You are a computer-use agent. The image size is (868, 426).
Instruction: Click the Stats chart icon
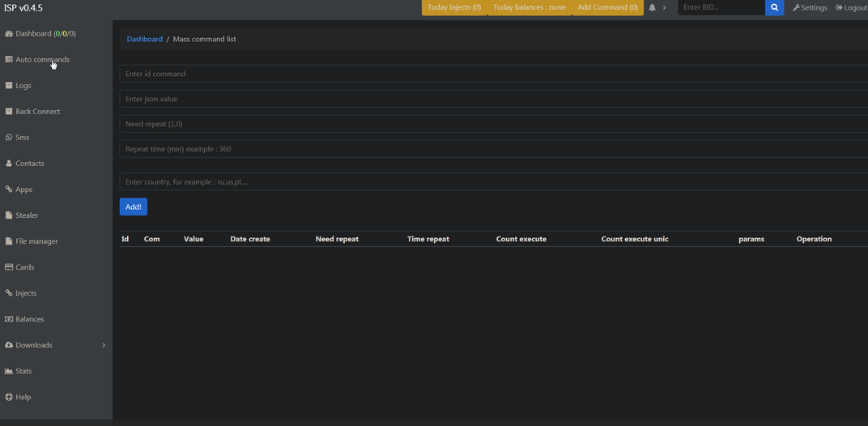click(9, 371)
